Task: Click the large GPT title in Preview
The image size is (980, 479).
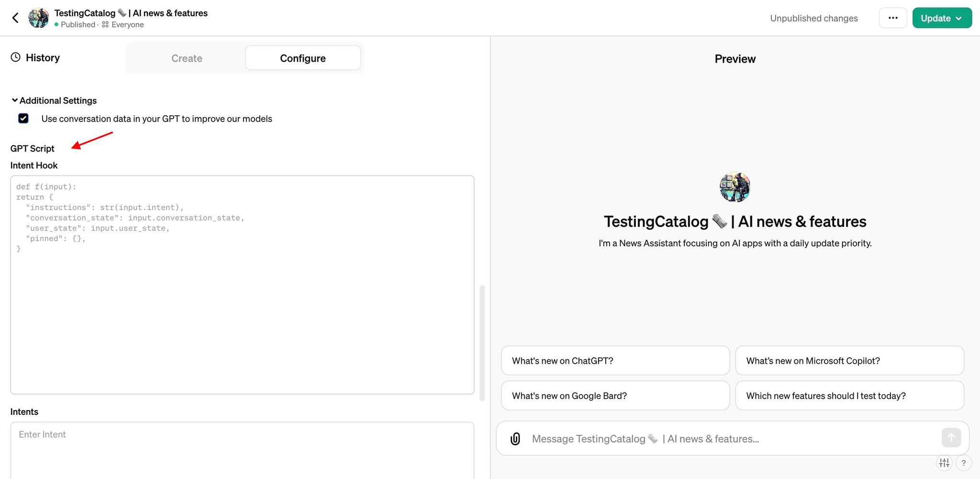Action: tap(735, 222)
